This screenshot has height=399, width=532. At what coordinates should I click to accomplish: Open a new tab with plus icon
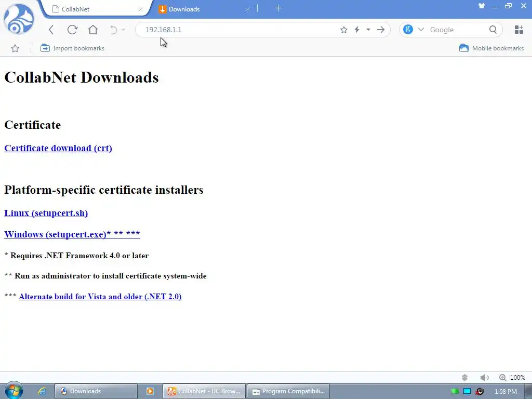pos(278,8)
